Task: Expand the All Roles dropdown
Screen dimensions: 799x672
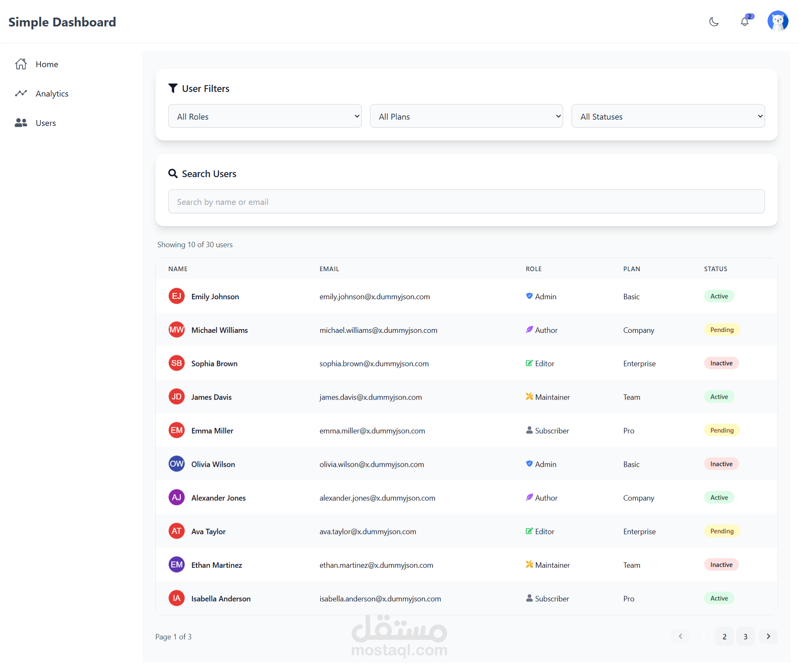Action: pos(265,116)
